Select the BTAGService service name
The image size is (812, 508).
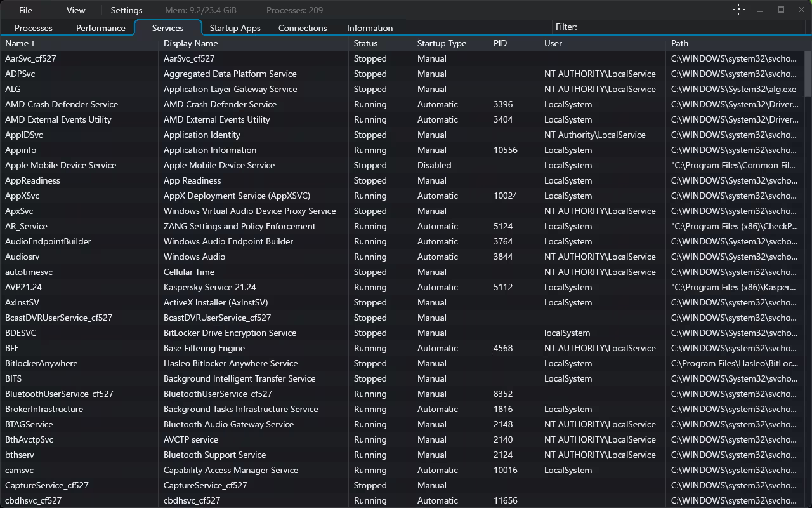(x=29, y=424)
